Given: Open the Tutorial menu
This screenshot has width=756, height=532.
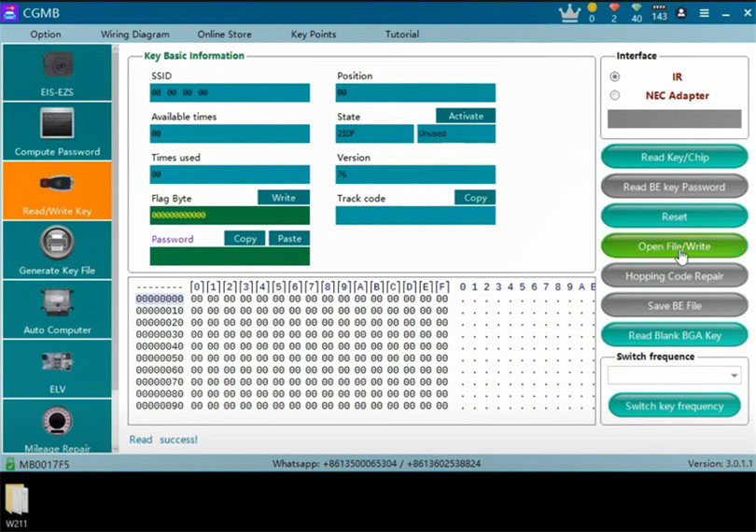Looking at the screenshot, I should click(402, 35).
